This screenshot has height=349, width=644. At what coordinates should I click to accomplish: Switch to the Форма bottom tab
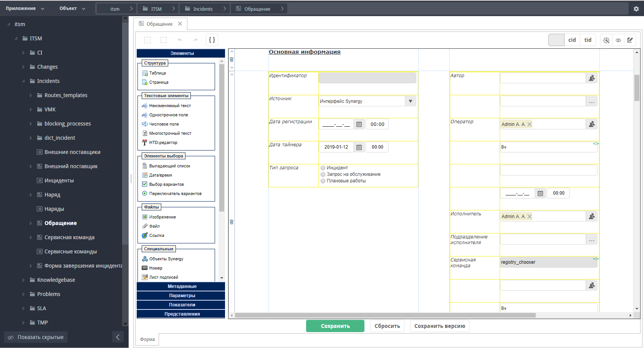(147, 339)
